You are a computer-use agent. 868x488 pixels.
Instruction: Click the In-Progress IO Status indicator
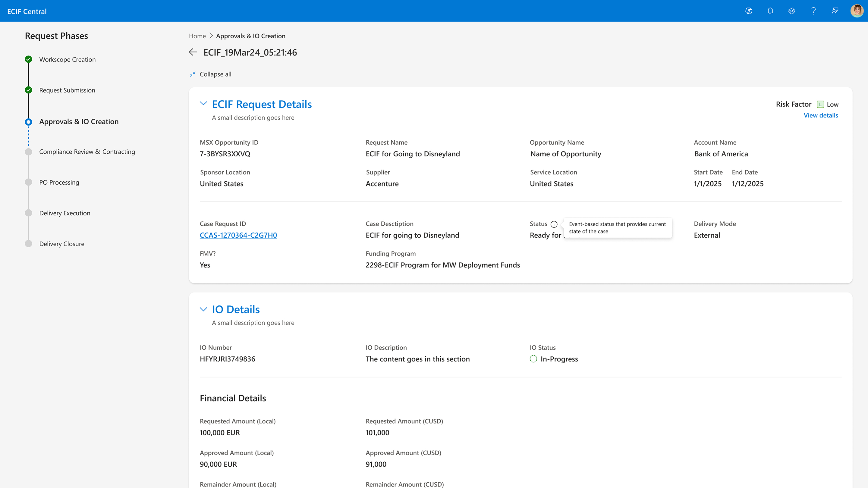point(533,359)
